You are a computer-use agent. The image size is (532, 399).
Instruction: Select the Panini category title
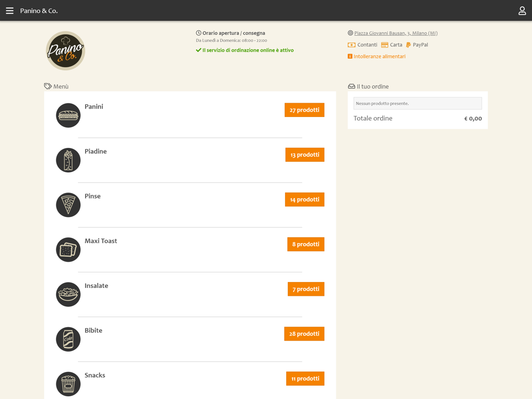pyautogui.click(x=94, y=106)
